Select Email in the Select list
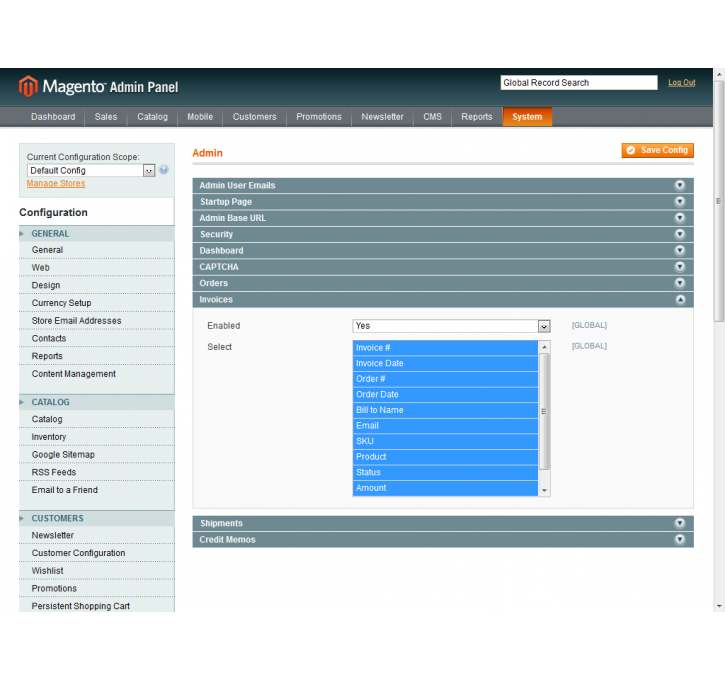 tap(445, 426)
